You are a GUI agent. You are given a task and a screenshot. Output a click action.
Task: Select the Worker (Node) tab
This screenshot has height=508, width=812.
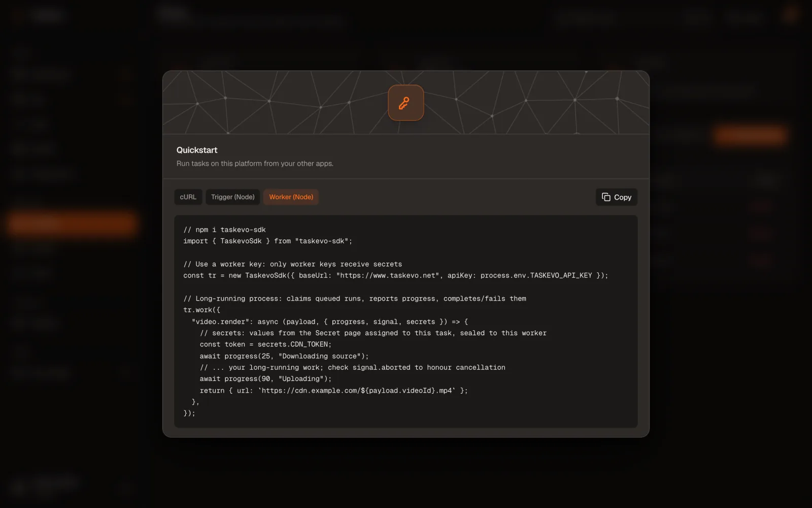[291, 197]
